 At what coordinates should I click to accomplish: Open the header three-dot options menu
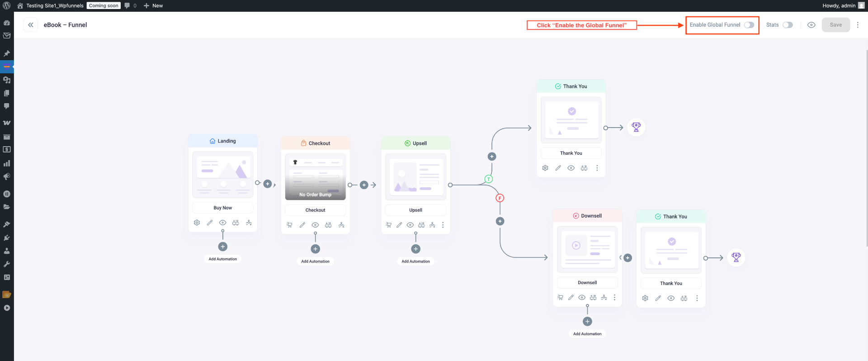coord(858,25)
